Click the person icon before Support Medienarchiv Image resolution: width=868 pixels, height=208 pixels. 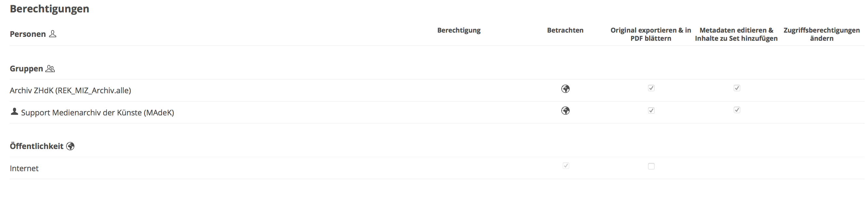(14, 111)
